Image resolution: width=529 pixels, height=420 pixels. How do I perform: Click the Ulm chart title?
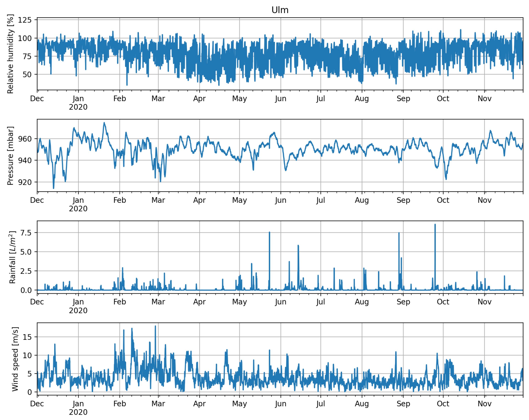point(280,10)
